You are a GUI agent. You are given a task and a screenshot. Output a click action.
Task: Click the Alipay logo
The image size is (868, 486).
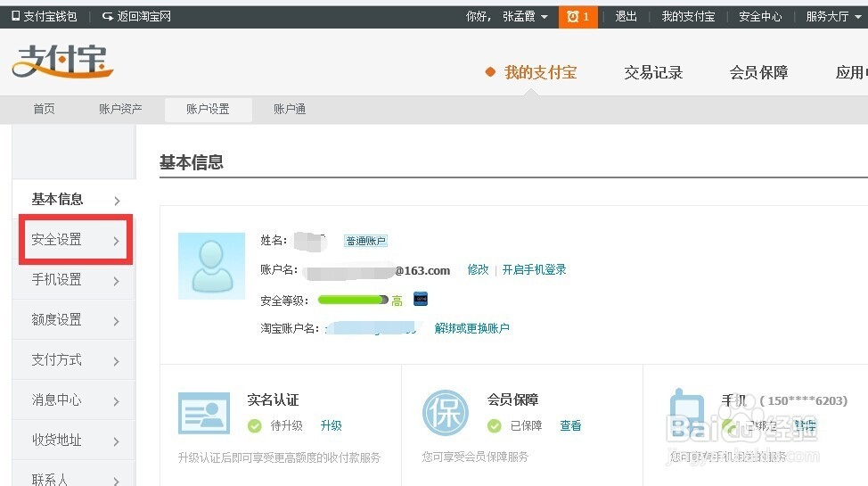coord(62,61)
